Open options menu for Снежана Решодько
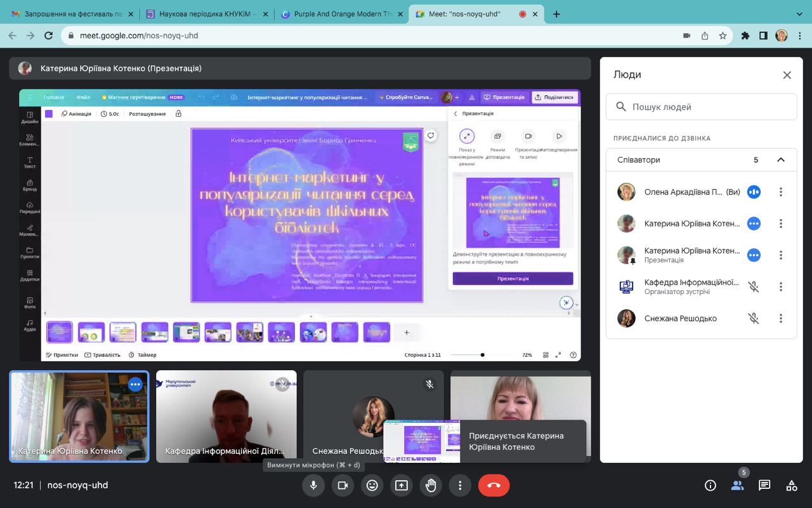812x508 pixels. 781,319
